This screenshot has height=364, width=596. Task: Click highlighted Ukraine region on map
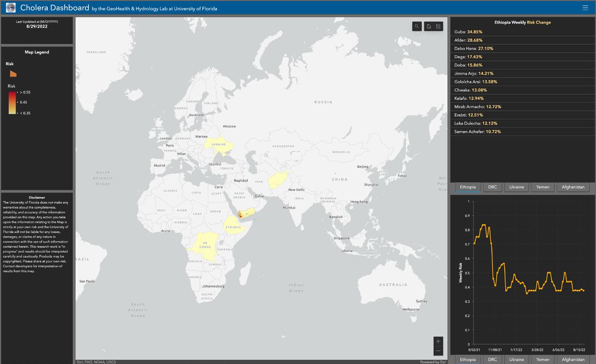pyautogui.click(x=218, y=145)
